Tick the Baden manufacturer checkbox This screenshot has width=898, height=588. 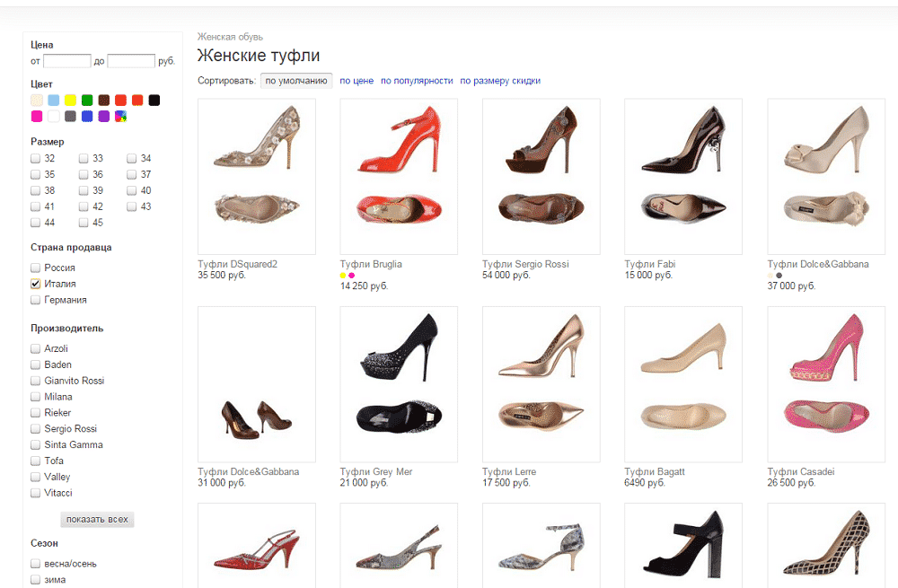tap(36, 364)
